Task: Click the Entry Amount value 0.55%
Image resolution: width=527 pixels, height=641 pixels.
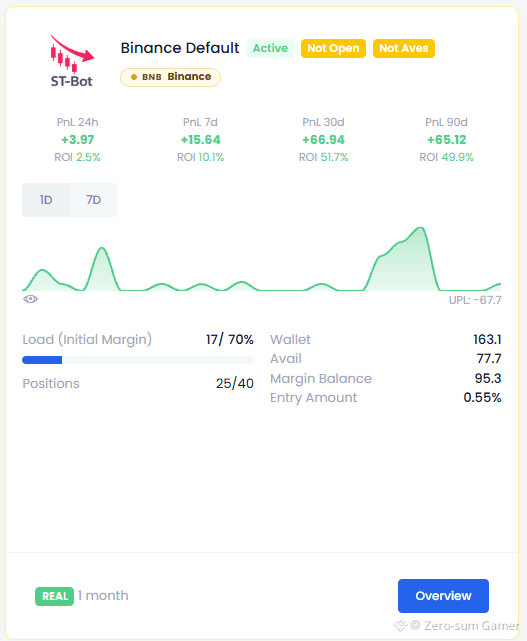Action: 482,397
